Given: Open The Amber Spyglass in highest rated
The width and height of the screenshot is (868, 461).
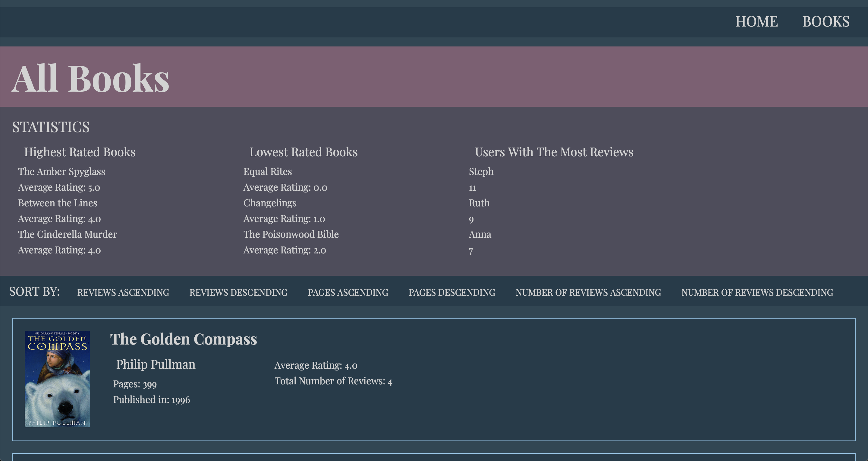Looking at the screenshot, I should 62,172.
